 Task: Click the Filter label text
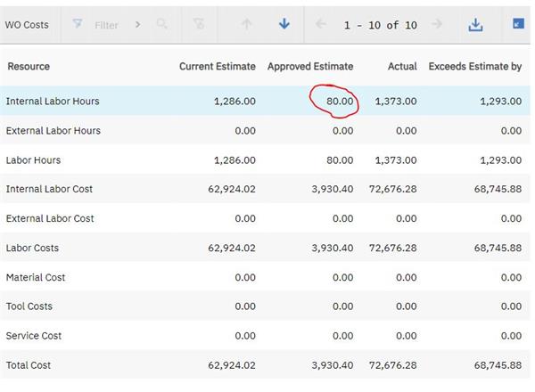click(x=106, y=25)
